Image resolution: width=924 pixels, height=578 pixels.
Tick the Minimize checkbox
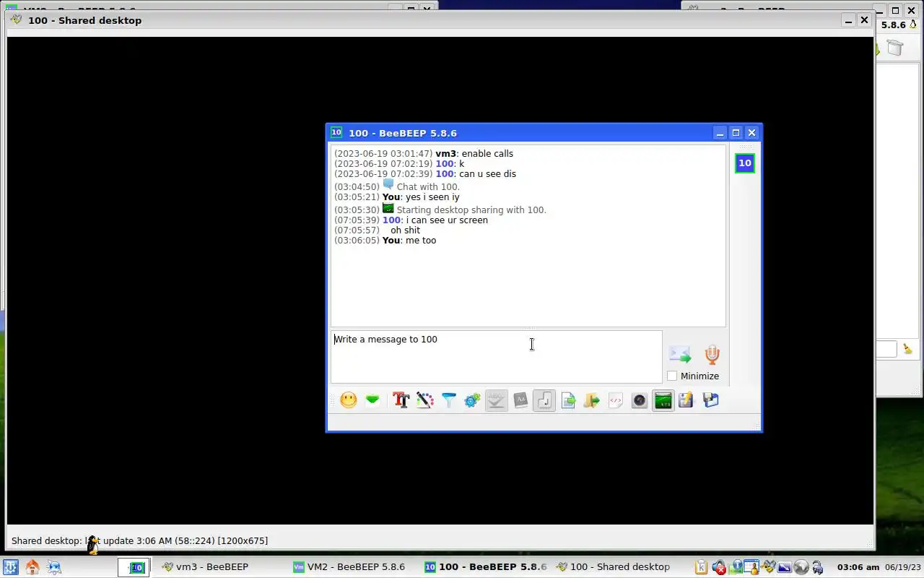[672, 376]
